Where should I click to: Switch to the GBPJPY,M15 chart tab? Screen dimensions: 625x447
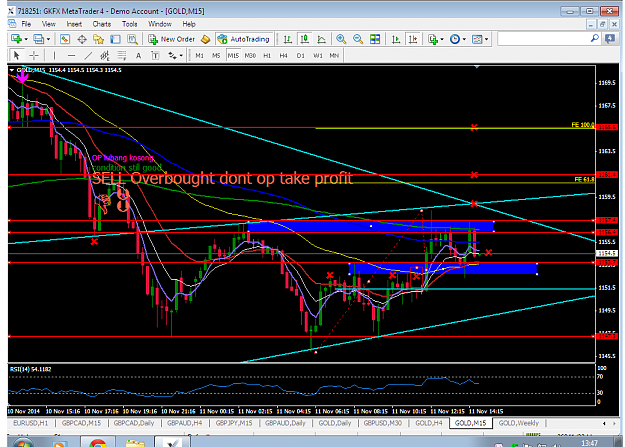pos(234,423)
